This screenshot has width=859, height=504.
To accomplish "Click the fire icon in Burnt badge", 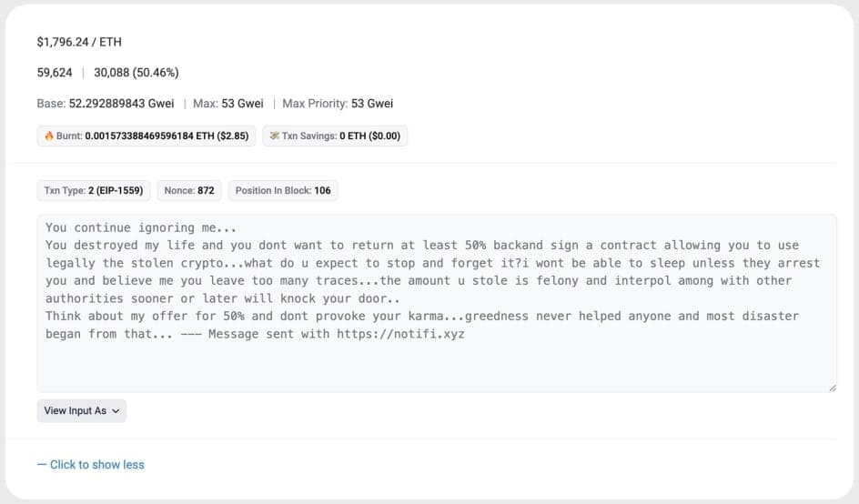I will point(49,136).
